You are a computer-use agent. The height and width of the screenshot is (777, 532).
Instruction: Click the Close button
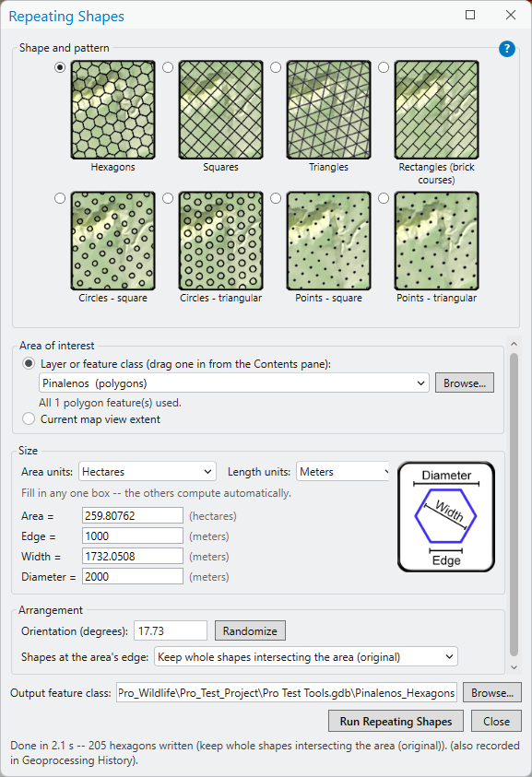click(x=496, y=721)
